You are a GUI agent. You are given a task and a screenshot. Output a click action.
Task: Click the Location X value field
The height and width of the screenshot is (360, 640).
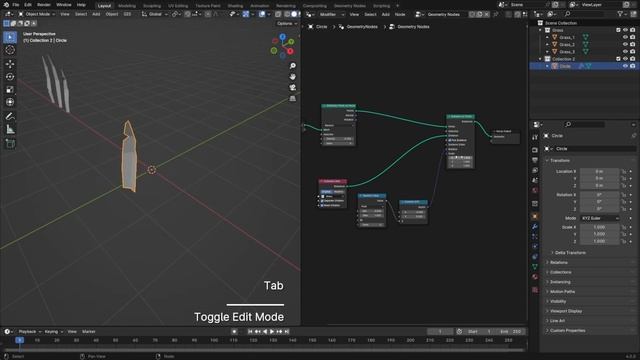[600, 171]
